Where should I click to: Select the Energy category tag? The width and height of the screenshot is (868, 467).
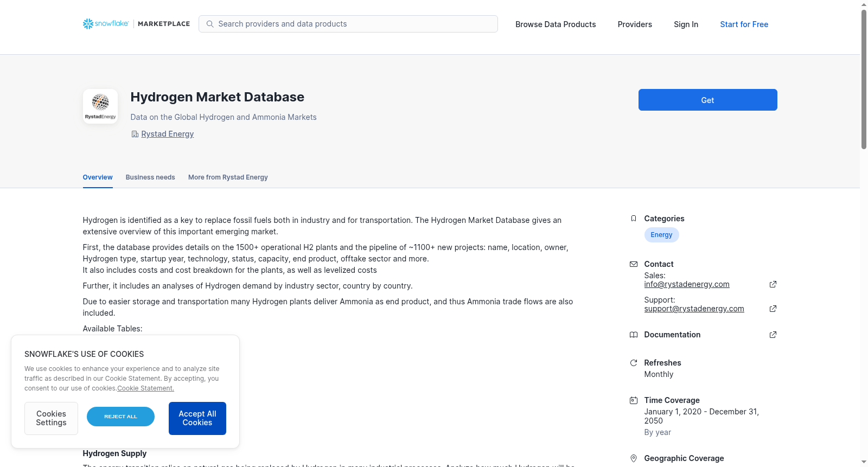(x=661, y=235)
